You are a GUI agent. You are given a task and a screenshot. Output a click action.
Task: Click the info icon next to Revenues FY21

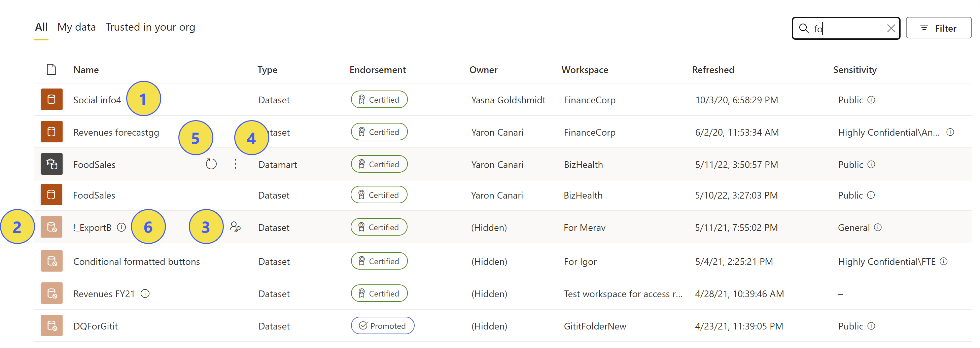pos(145,293)
